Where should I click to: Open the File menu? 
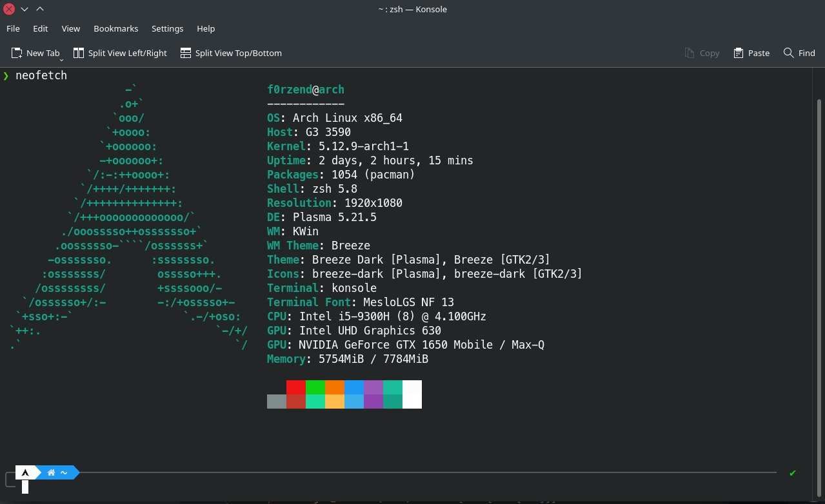point(13,28)
